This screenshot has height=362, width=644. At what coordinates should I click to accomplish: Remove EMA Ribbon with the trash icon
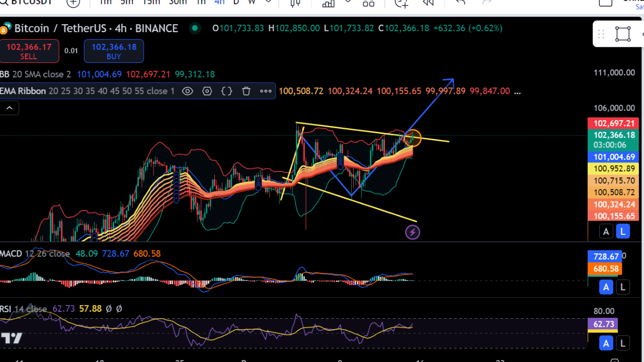(x=246, y=91)
